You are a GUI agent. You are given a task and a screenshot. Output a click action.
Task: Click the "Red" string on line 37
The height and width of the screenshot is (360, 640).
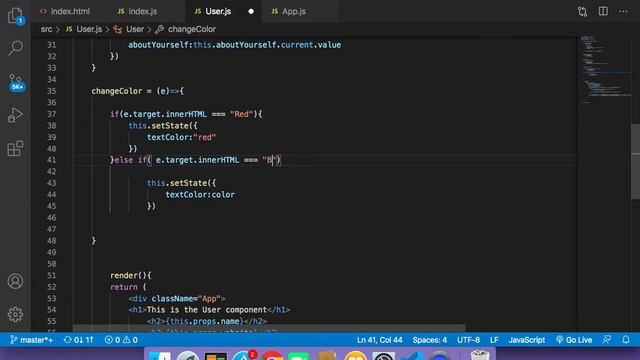(x=241, y=114)
